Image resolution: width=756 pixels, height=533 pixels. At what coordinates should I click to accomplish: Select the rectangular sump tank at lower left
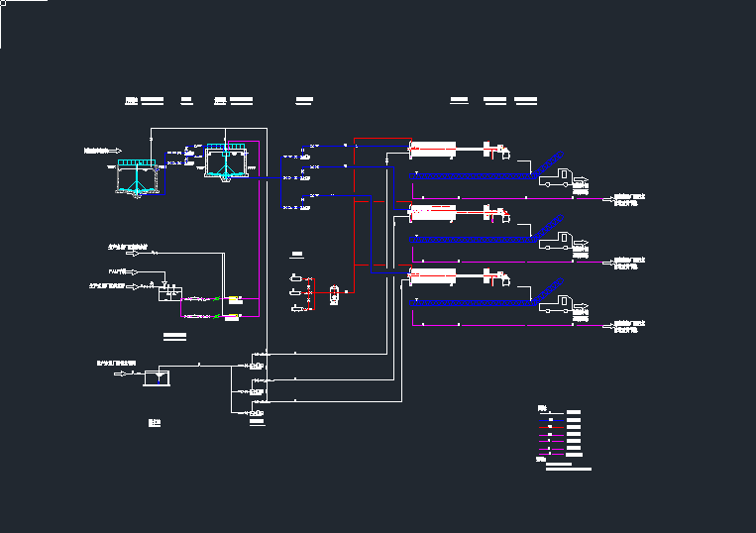156,376
